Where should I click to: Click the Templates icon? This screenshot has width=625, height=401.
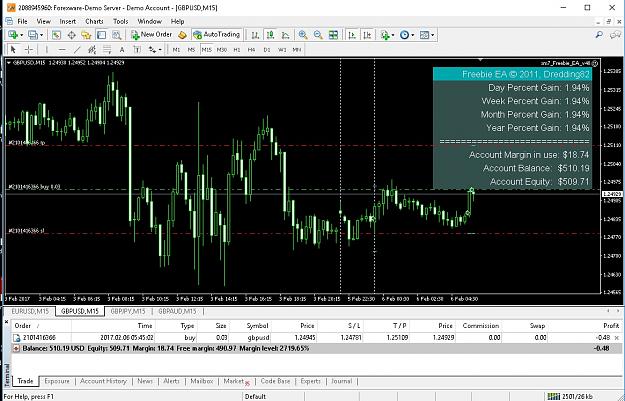click(425, 35)
